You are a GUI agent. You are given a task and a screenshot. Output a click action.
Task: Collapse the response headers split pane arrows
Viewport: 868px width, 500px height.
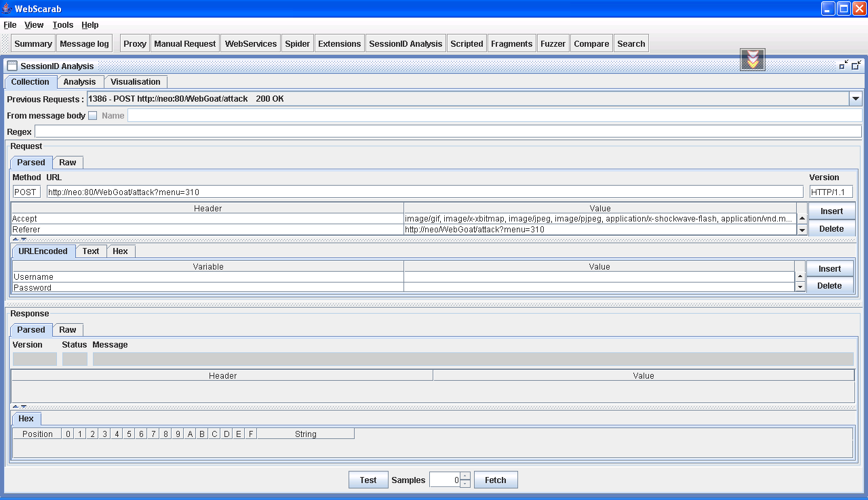point(15,407)
